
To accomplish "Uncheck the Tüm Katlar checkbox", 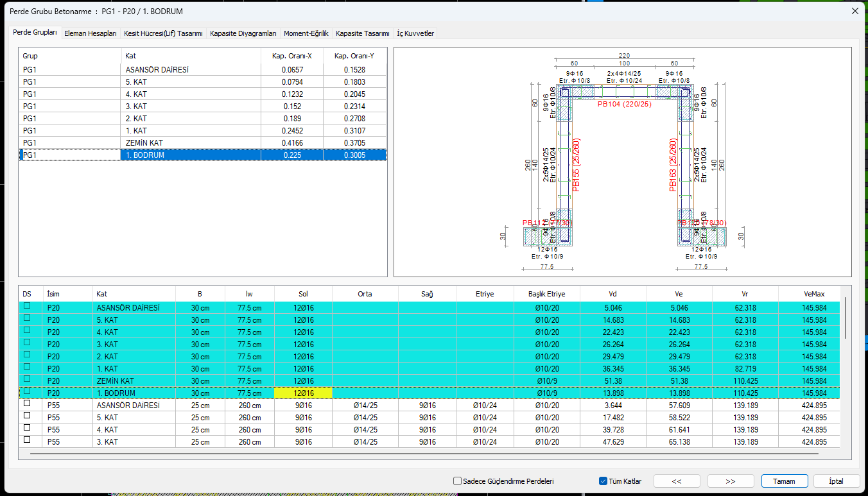I will click(603, 481).
